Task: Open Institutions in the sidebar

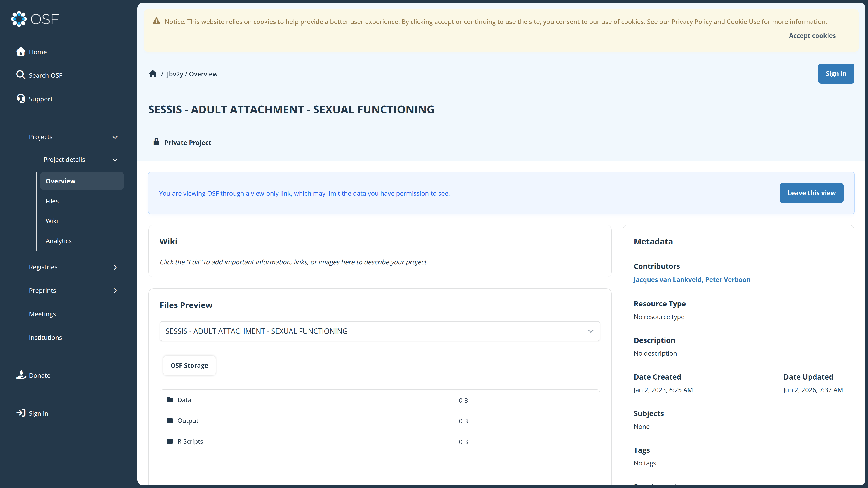Action: click(45, 338)
